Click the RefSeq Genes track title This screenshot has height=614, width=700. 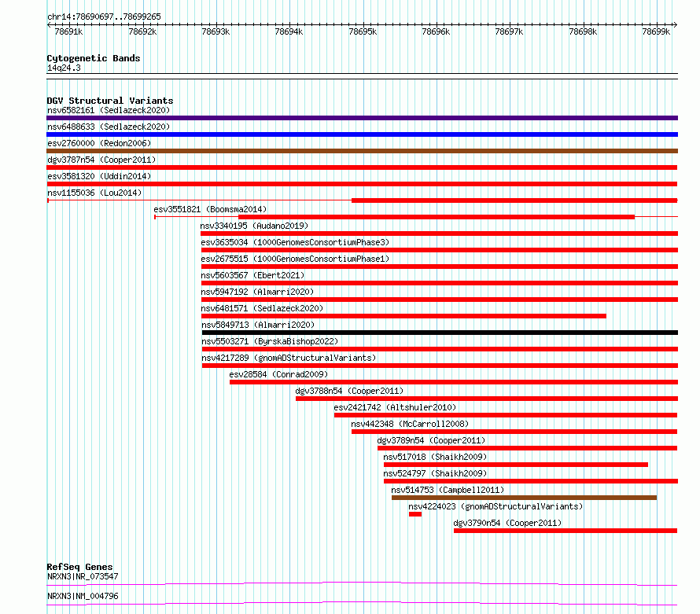[x=79, y=567]
